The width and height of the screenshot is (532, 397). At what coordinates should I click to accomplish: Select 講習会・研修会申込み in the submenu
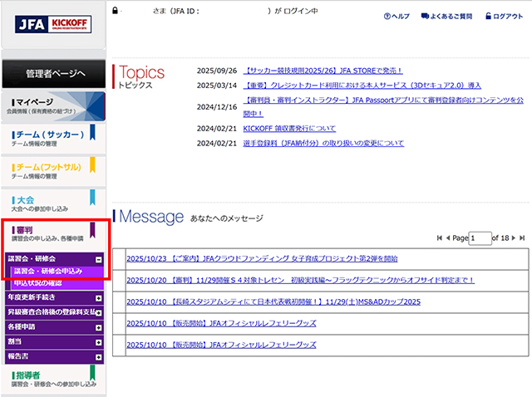[x=48, y=272]
